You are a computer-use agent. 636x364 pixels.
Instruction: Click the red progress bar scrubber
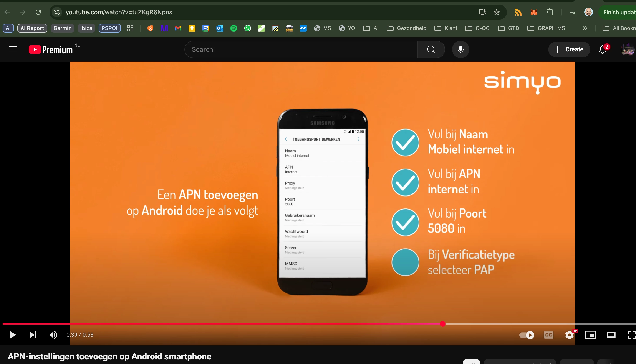click(442, 324)
